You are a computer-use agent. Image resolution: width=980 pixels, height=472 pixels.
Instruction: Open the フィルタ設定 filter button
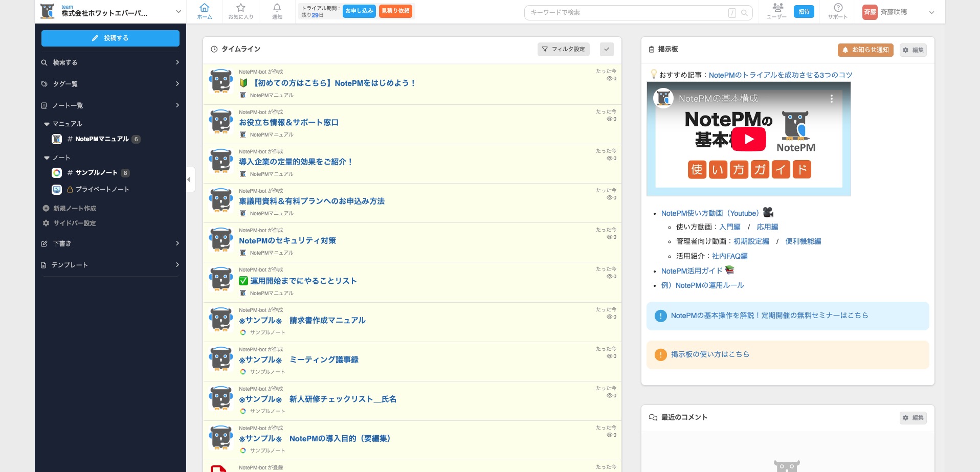[x=563, y=49]
